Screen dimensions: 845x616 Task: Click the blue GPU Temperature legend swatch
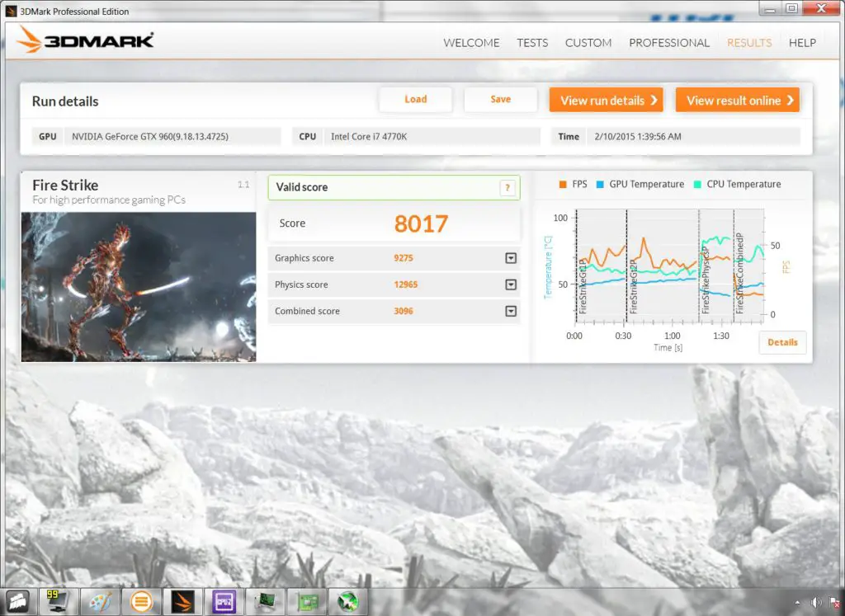[600, 184]
